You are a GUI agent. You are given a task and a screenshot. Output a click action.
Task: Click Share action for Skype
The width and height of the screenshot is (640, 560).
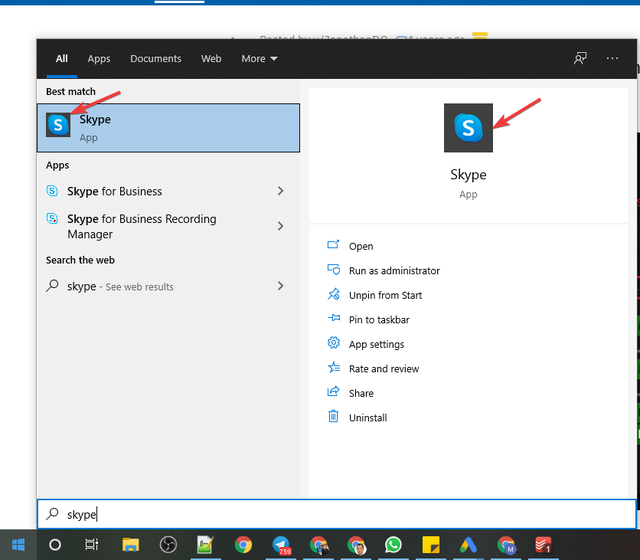361,393
